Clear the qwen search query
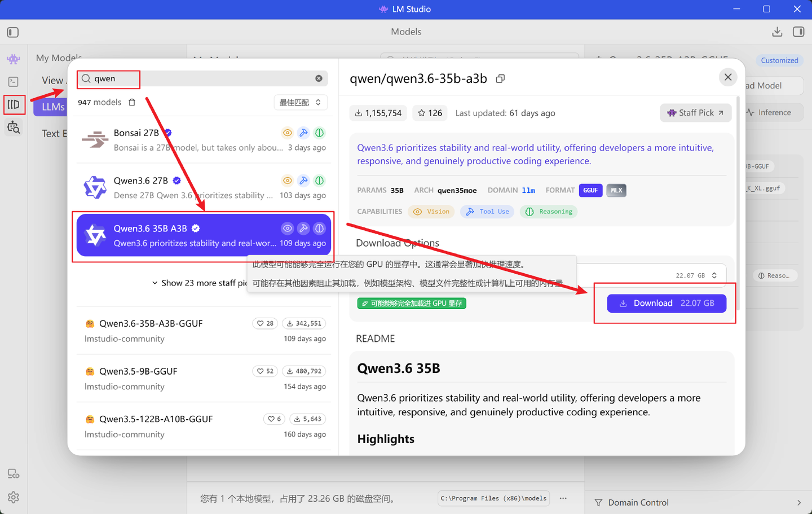Screen dimensions: 812x514 point(319,78)
